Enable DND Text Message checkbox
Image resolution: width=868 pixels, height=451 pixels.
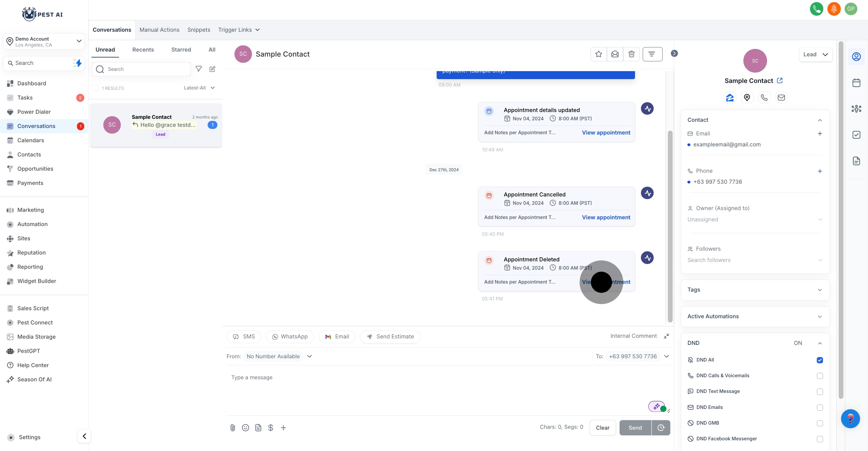coord(819,391)
